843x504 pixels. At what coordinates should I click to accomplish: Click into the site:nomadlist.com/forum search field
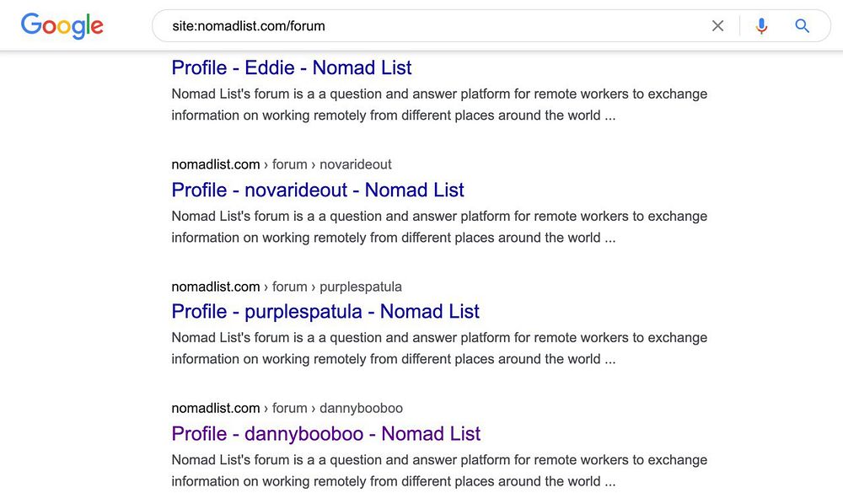click(421, 26)
